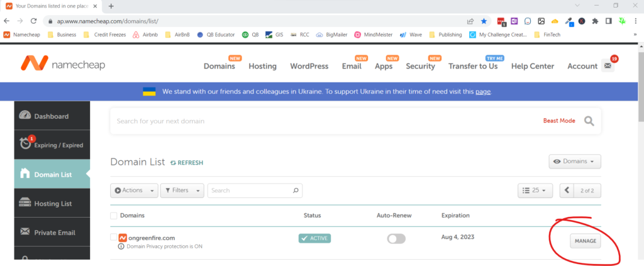Screen dimensions: 644x266
Task: Click the Dashboard gauge icon in sidebar
Action: [x=25, y=116]
